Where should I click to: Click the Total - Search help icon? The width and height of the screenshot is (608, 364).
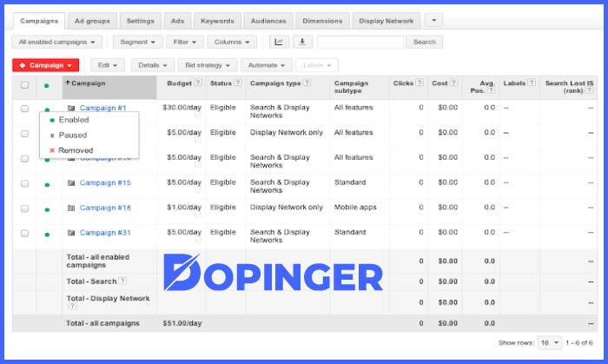122,281
